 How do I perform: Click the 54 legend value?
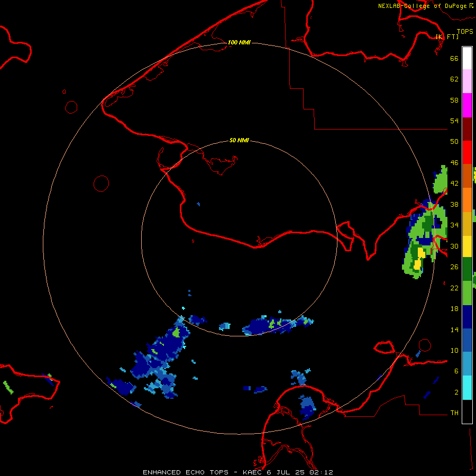pyautogui.click(x=454, y=121)
